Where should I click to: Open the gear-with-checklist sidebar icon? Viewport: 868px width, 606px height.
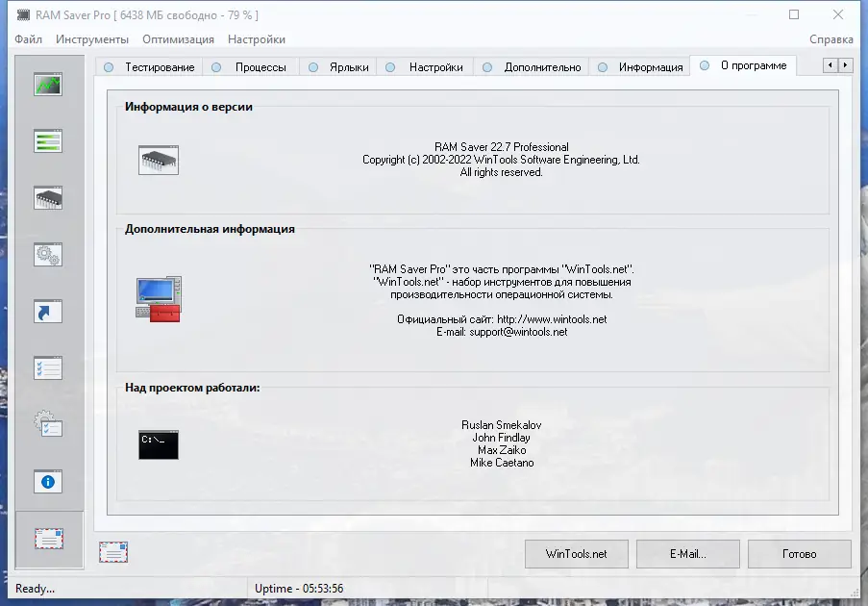[x=47, y=424]
